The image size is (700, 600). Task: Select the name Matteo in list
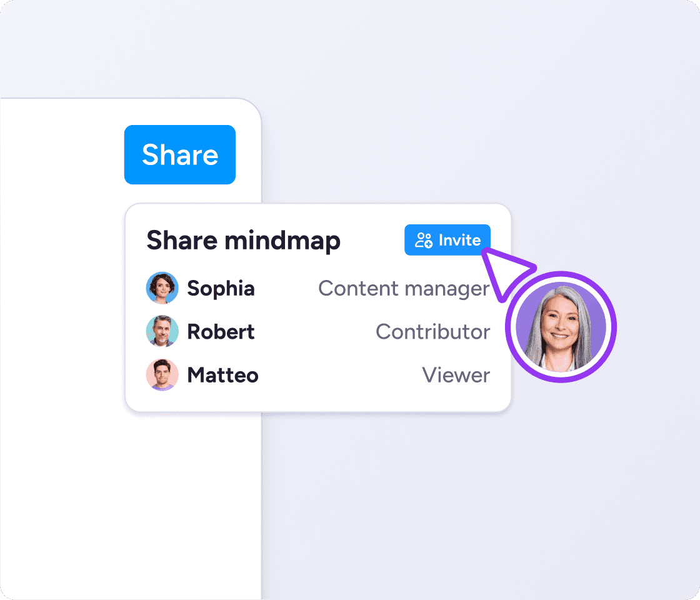[x=222, y=375]
